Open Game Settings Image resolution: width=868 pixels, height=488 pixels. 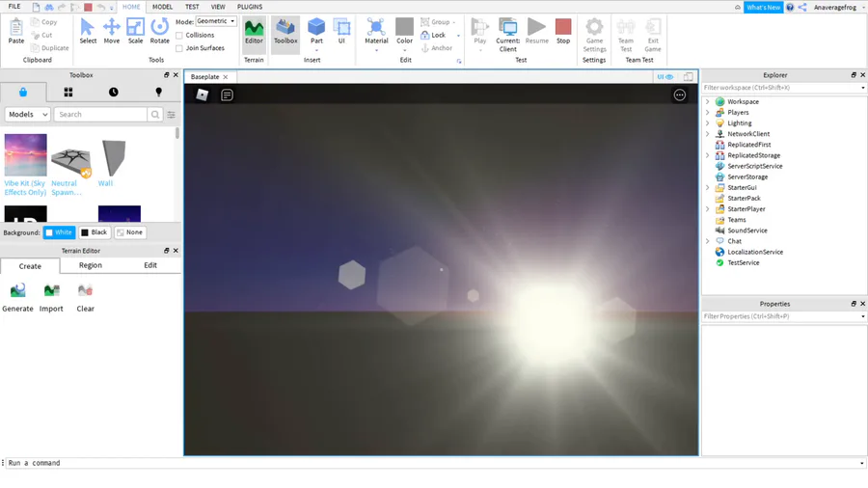pos(594,35)
